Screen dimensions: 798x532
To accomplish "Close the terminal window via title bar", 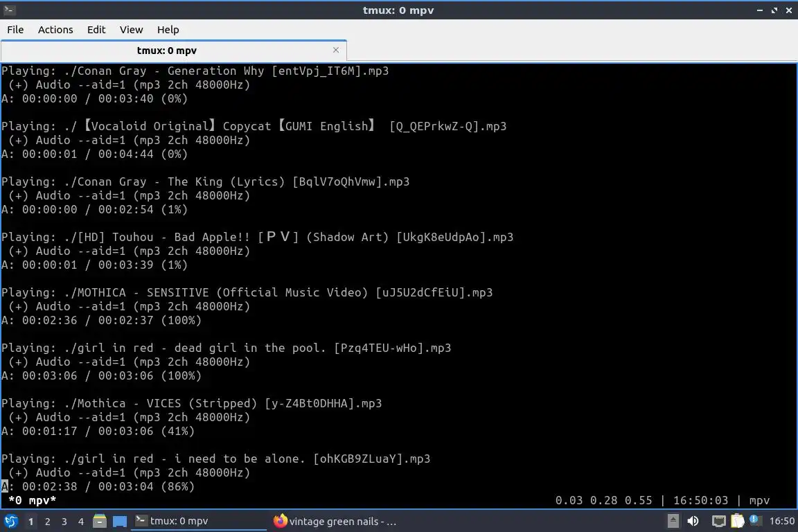I will coord(789,10).
